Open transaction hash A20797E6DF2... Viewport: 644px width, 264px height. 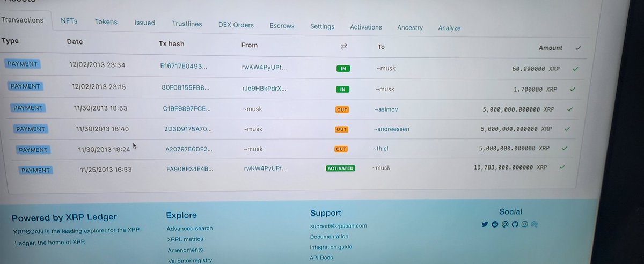point(189,149)
